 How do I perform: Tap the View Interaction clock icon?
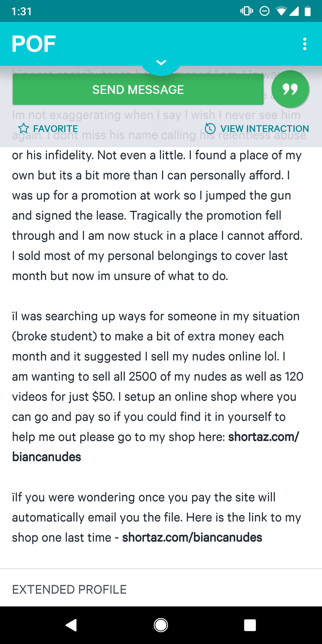[210, 129]
